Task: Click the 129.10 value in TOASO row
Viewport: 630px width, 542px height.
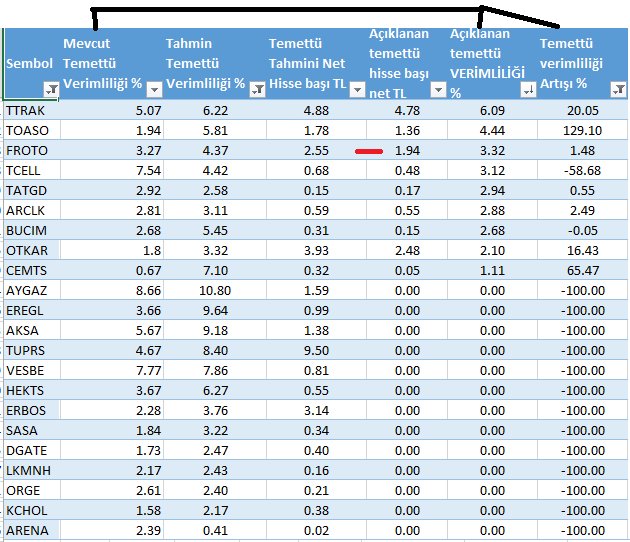Action: (x=583, y=131)
